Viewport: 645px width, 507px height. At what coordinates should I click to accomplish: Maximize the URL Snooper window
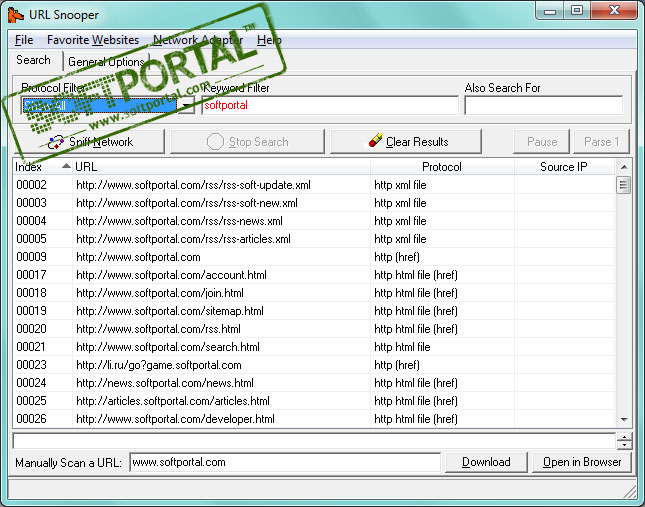click(x=577, y=10)
